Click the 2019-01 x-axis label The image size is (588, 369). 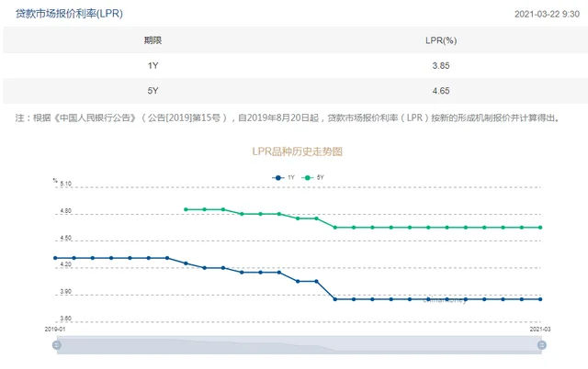tap(55, 329)
